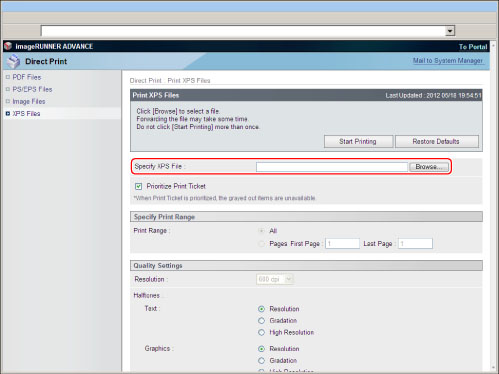Open the Resolution 600 dpi dropdown
Image resolution: width=499 pixels, height=374 pixels.
275,279
